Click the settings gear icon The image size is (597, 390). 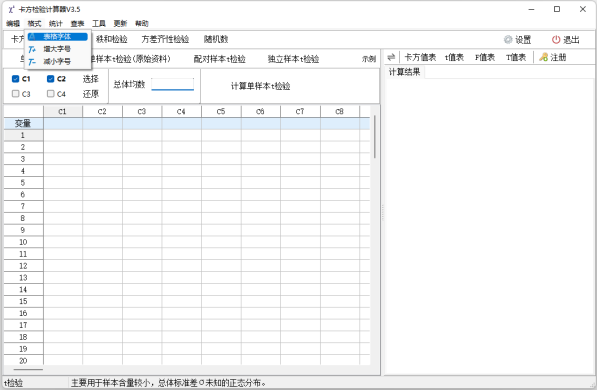(x=508, y=39)
